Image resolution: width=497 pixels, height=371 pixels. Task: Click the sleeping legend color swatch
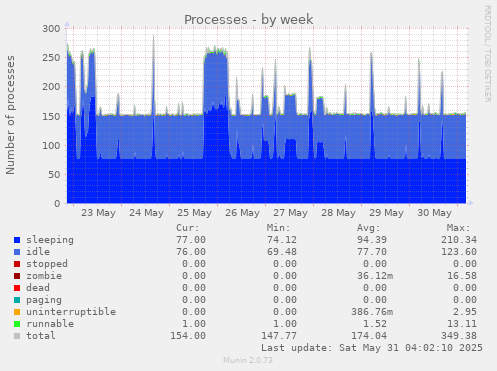tap(17, 240)
